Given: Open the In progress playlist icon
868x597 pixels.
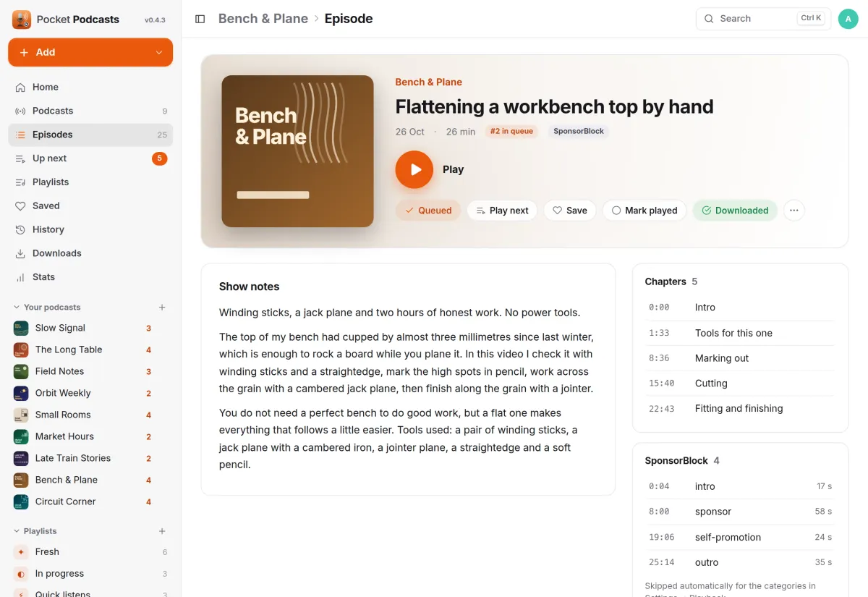Looking at the screenshot, I should point(21,573).
